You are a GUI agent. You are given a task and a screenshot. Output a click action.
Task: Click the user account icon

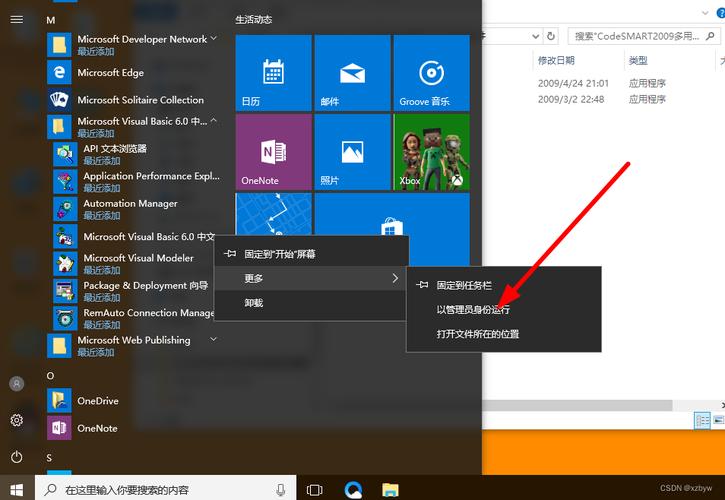(17, 383)
